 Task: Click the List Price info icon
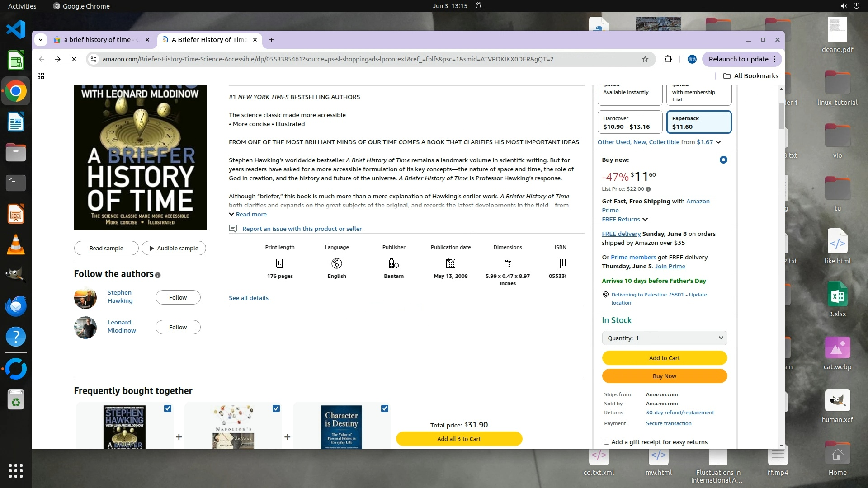click(x=648, y=189)
